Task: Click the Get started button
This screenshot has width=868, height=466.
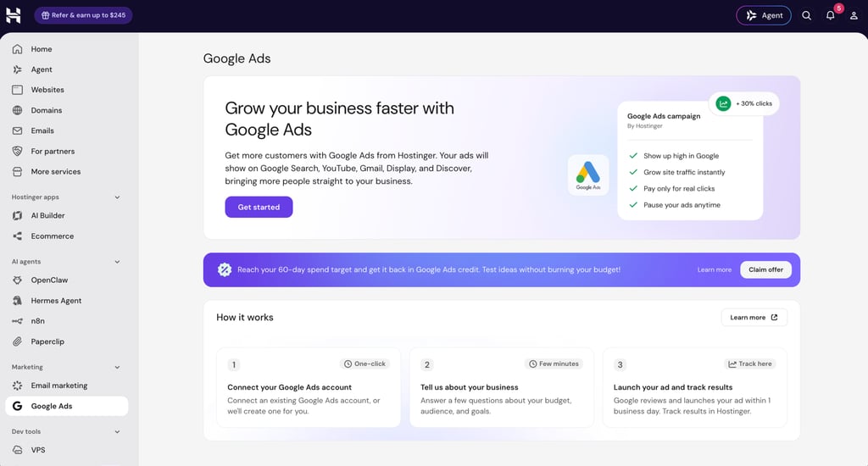Action: [x=259, y=207]
